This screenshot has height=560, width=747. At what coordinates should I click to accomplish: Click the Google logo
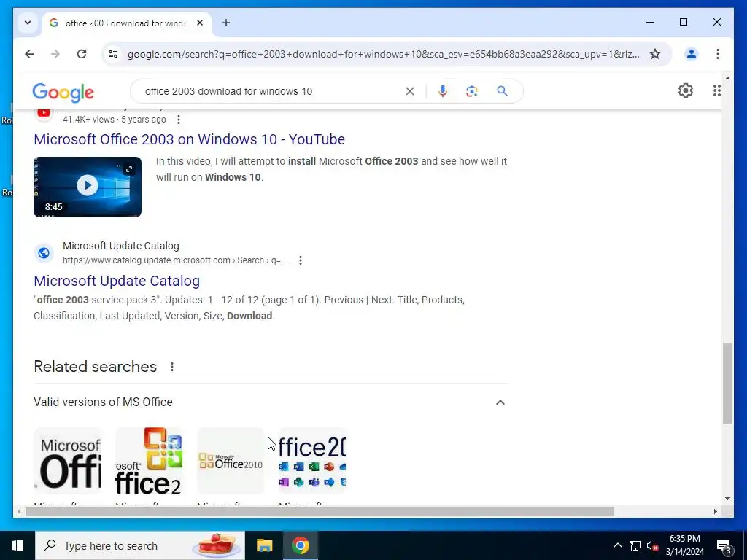[63, 93]
